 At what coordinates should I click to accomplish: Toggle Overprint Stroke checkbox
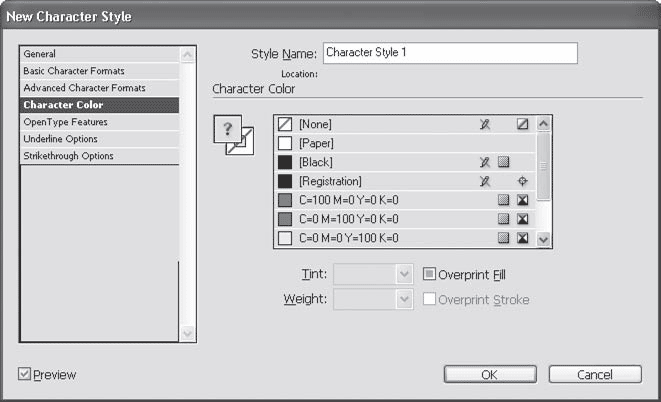[429, 299]
